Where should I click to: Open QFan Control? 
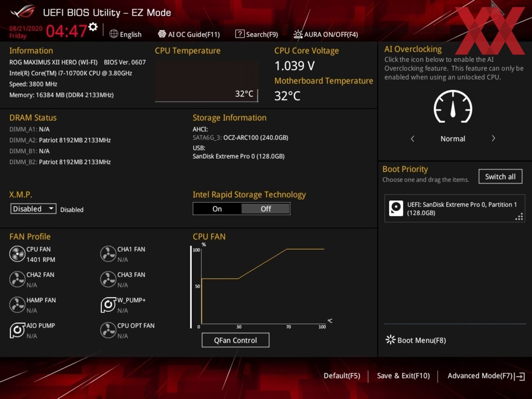(235, 340)
